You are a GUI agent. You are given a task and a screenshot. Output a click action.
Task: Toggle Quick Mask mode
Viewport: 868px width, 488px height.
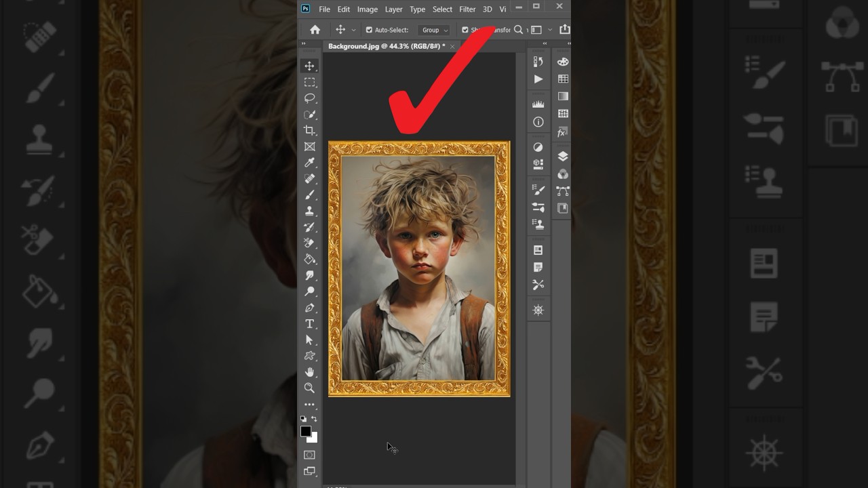click(309, 455)
